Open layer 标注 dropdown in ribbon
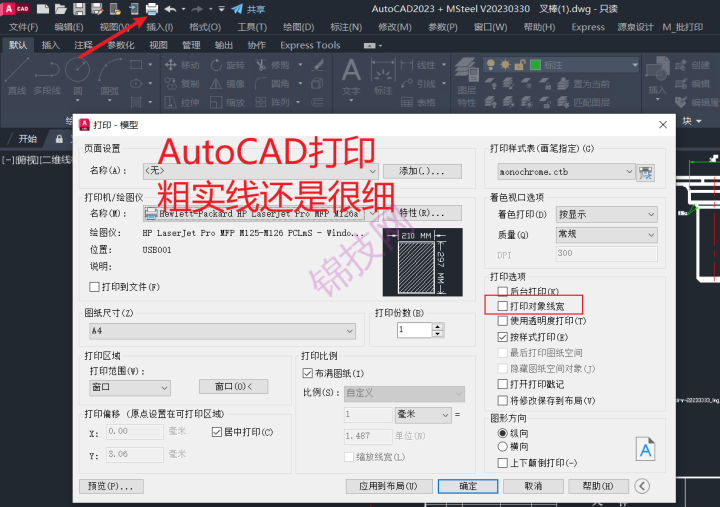 click(x=561, y=65)
